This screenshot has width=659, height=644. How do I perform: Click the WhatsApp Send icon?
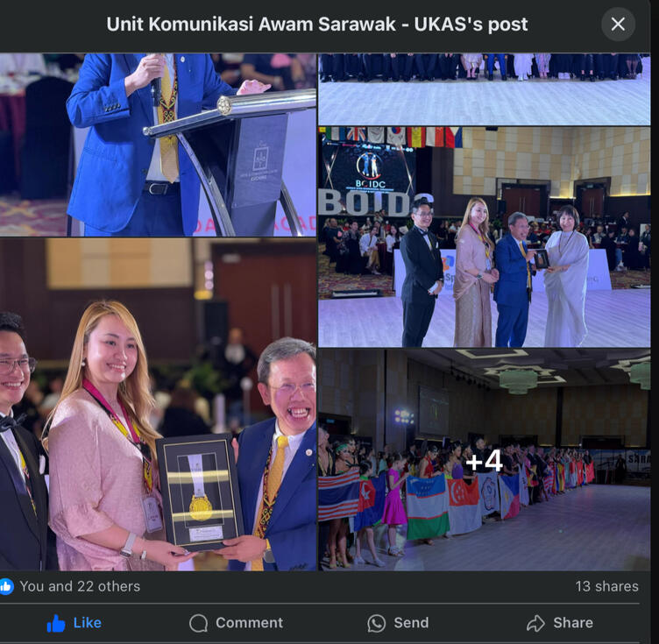376,623
